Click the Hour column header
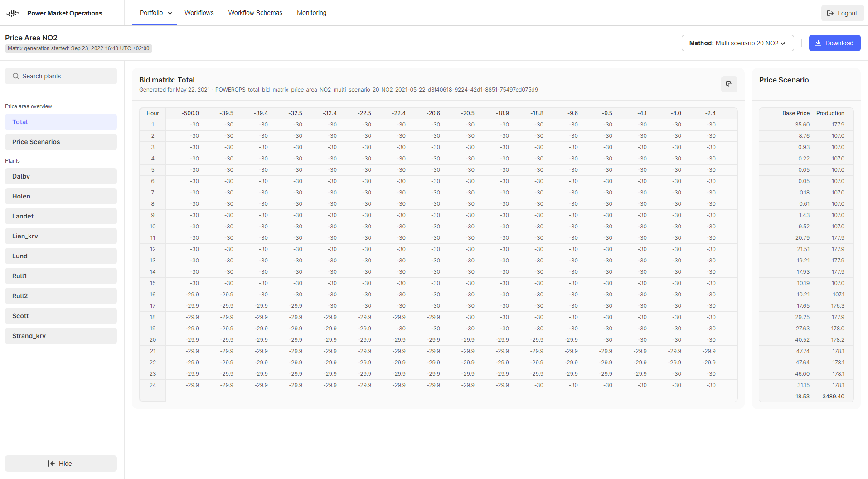The height and width of the screenshot is (479, 868). pos(153,113)
